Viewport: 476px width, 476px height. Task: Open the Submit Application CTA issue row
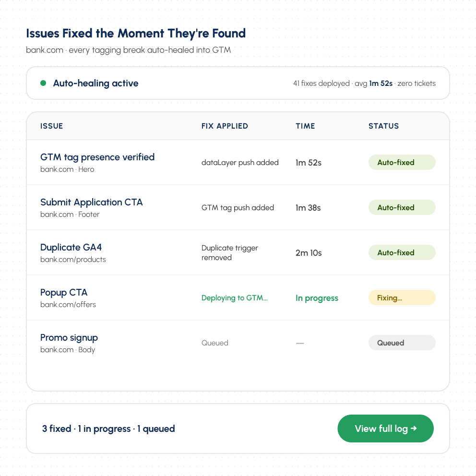tap(238, 207)
